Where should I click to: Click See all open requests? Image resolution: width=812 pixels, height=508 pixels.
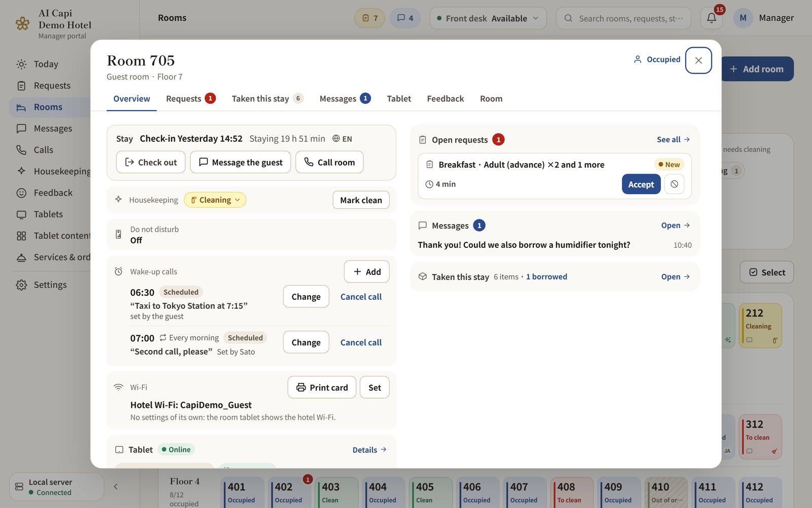[673, 140]
